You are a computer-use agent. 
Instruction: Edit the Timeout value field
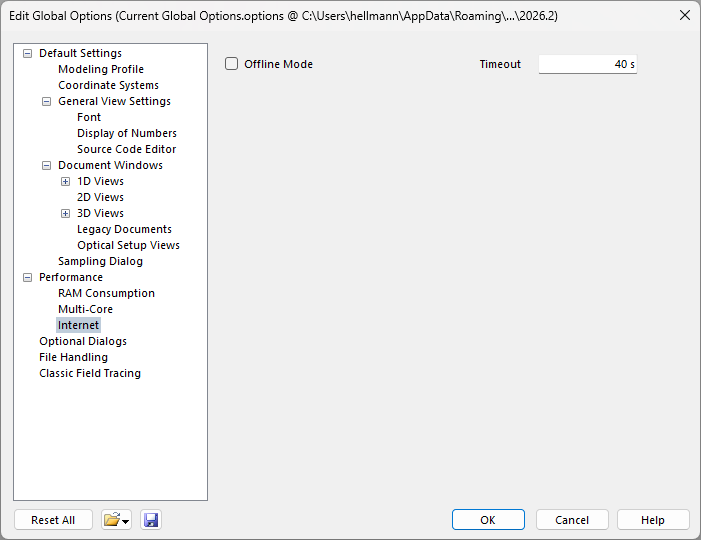click(x=587, y=64)
